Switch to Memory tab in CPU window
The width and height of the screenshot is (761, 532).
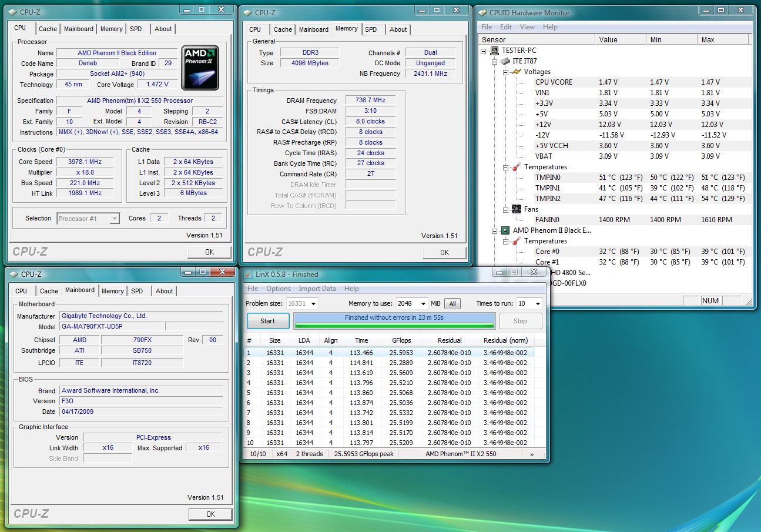click(111, 29)
